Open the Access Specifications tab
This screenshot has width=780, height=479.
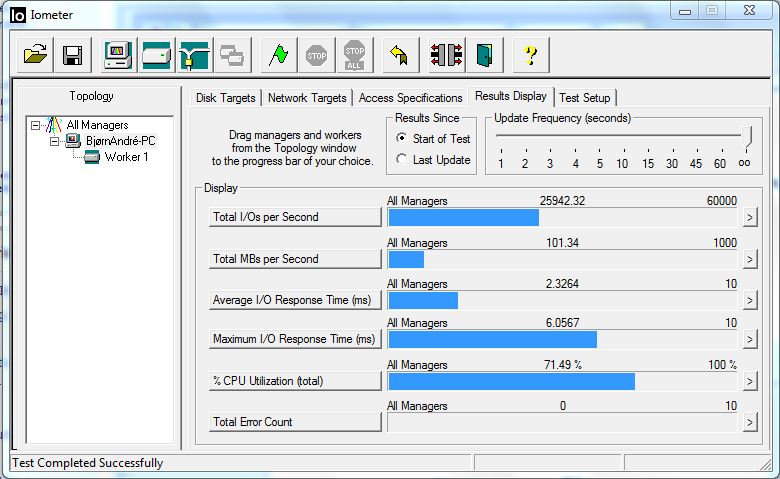click(x=410, y=98)
